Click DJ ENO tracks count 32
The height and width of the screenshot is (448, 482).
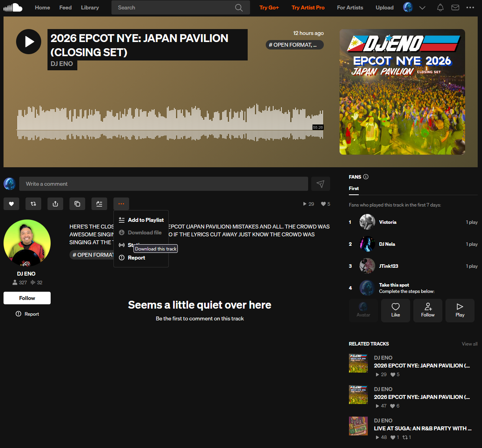click(x=37, y=282)
